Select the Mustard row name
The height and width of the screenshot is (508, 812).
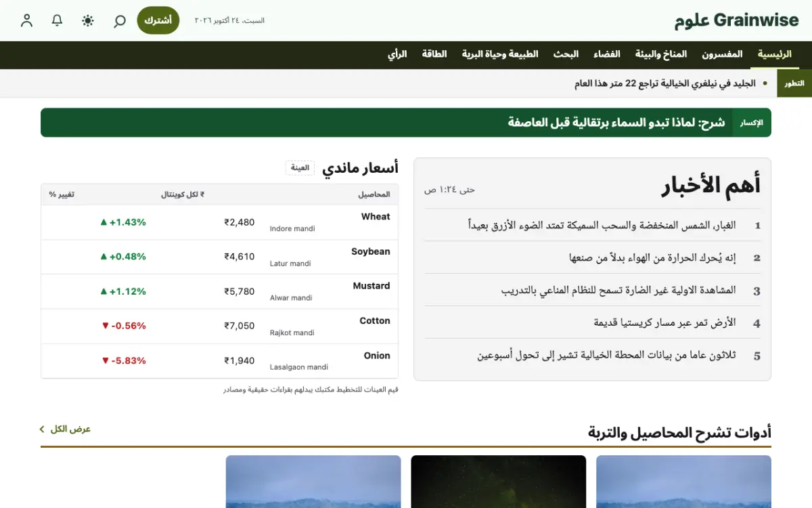point(371,286)
